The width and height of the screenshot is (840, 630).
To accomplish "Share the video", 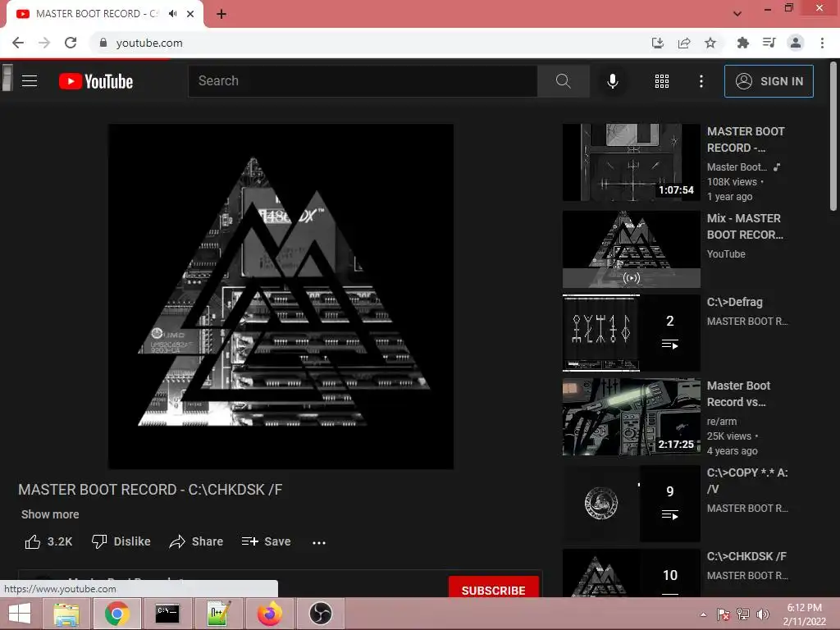I will tap(196, 541).
